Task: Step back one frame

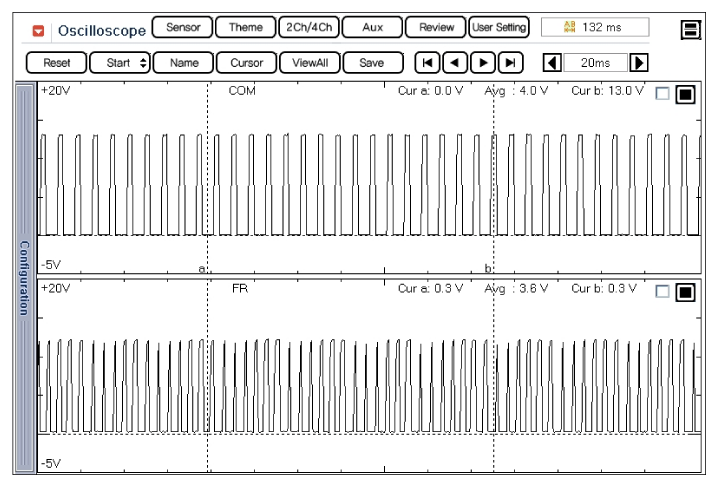Action: 455,62
